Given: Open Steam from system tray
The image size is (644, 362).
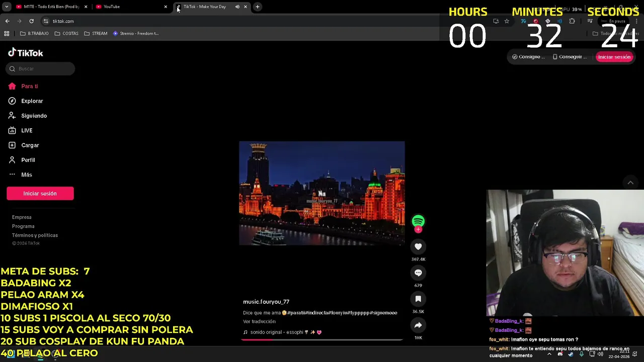Looking at the screenshot, I should coord(571,354).
